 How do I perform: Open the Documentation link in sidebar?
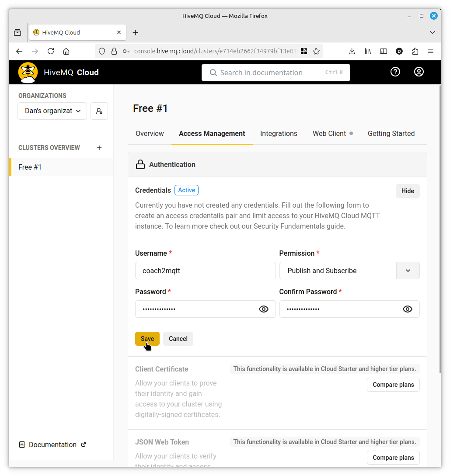[52, 445]
